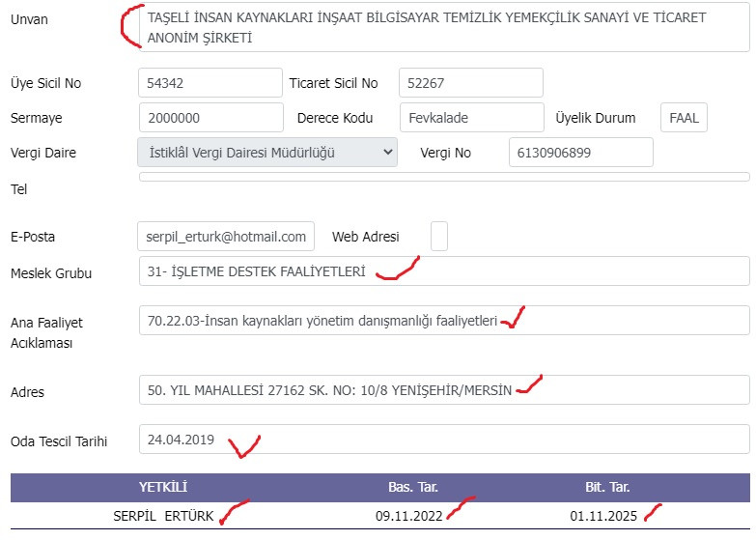Image resolution: width=756 pixels, height=540 pixels.
Task: Click the Derece Kodu field Fevkalade
Action: (472, 117)
